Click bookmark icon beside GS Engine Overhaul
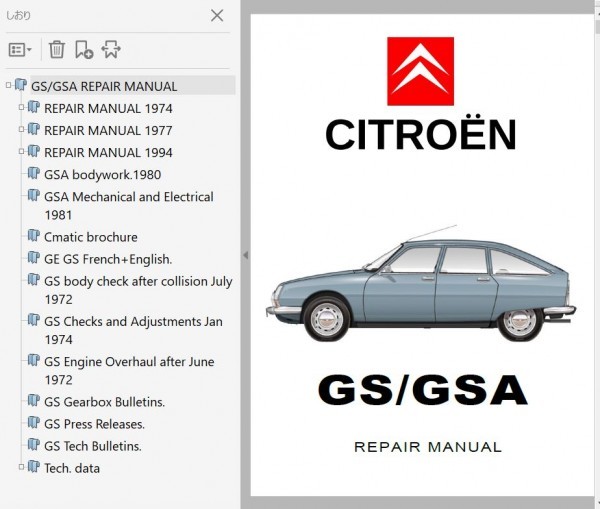The width and height of the screenshot is (600, 509). [x=34, y=361]
